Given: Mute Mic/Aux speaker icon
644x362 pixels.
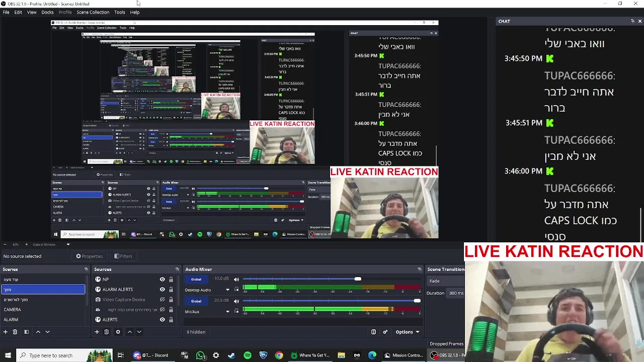Looking at the screenshot, I should pos(236,301).
